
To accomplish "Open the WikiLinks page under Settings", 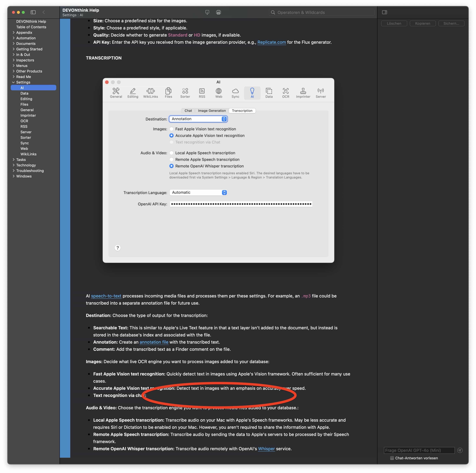I will (x=28, y=154).
